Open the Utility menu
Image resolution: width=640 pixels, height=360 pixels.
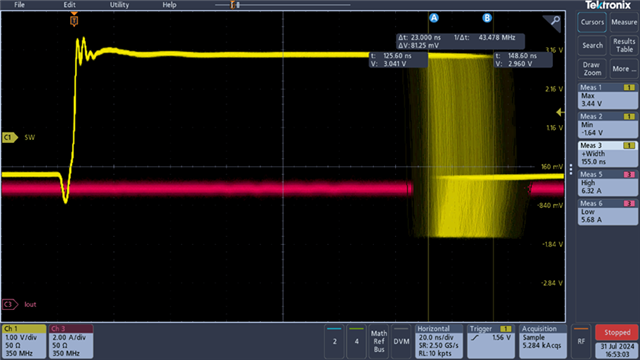point(119,5)
